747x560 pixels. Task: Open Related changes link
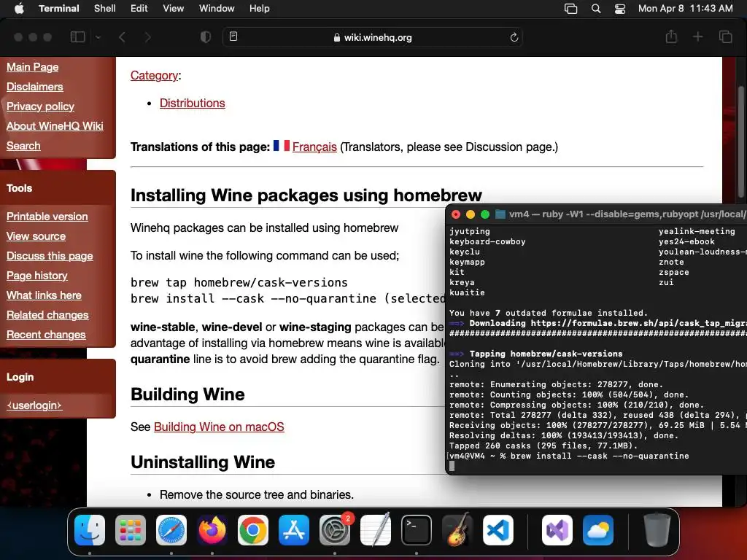tap(47, 315)
